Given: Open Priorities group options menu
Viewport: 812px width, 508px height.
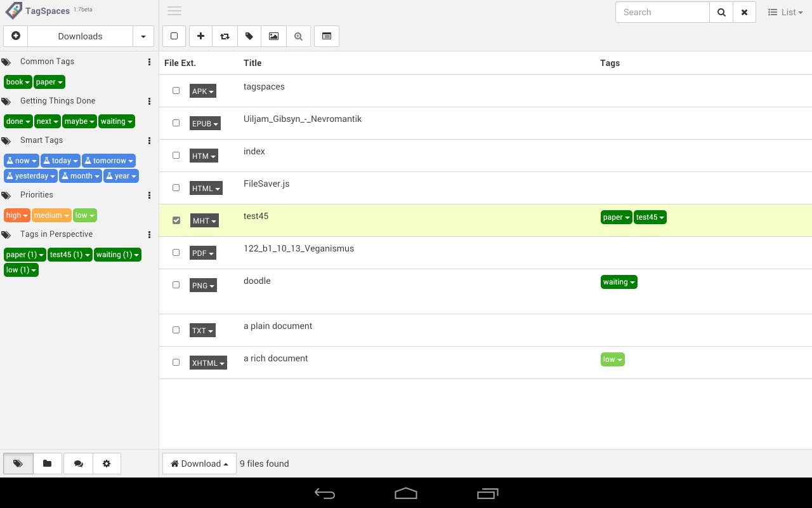Looking at the screenshot, I should (149, 195).
